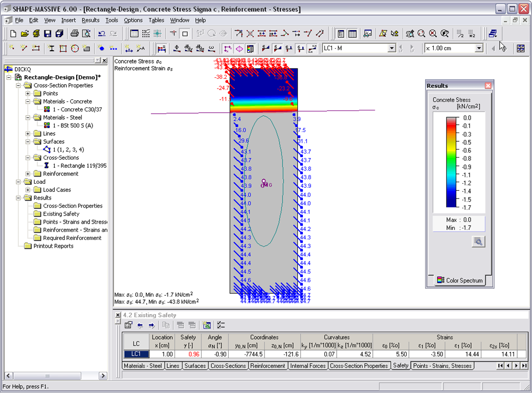Activate the Zoom In magnifier icon
Screen dimensions: 532x393
[422, 33]
